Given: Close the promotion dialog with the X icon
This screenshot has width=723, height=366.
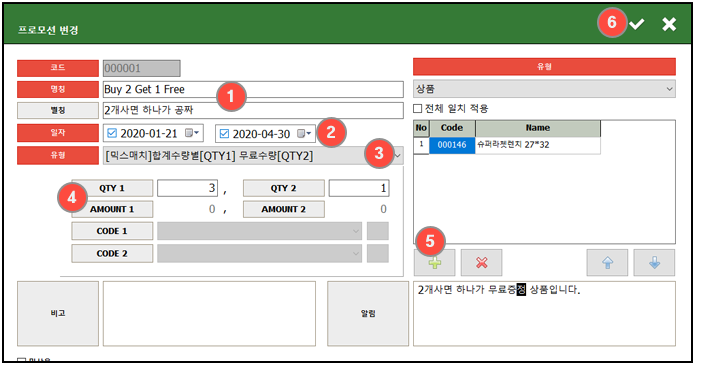Looking at the screenshot, I should 669,24.
